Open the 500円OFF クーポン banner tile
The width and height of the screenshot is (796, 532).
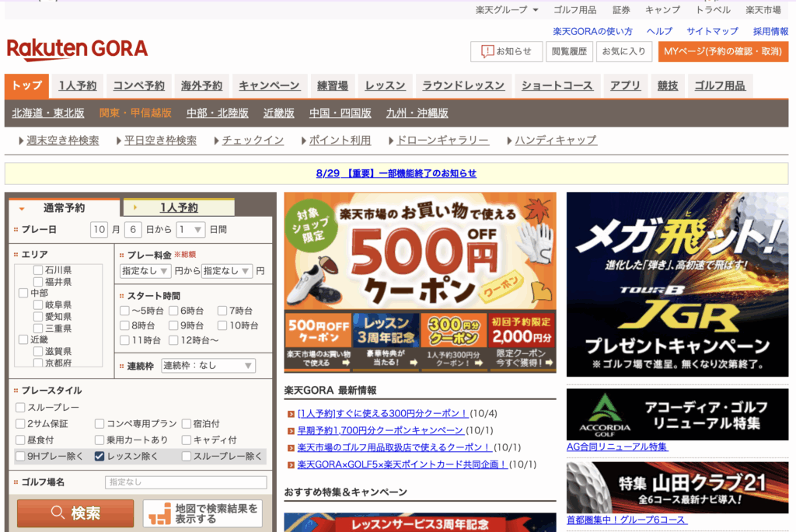pyautogui.click(x=317, y=340)
